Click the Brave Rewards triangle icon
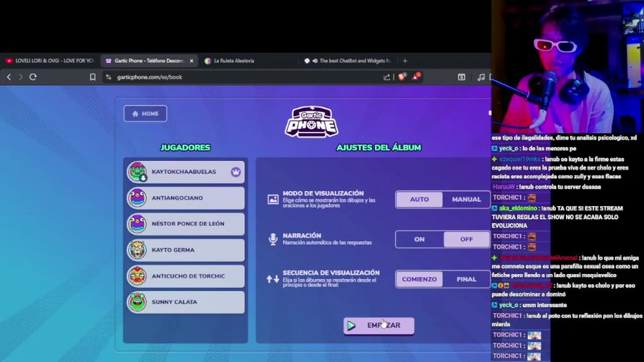Screen dimensions: 644x362 pos(416,76)
